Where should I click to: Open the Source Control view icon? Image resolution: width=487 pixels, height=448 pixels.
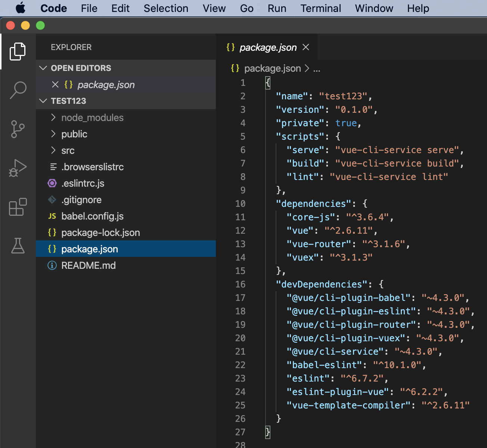(x=18, y=129)
